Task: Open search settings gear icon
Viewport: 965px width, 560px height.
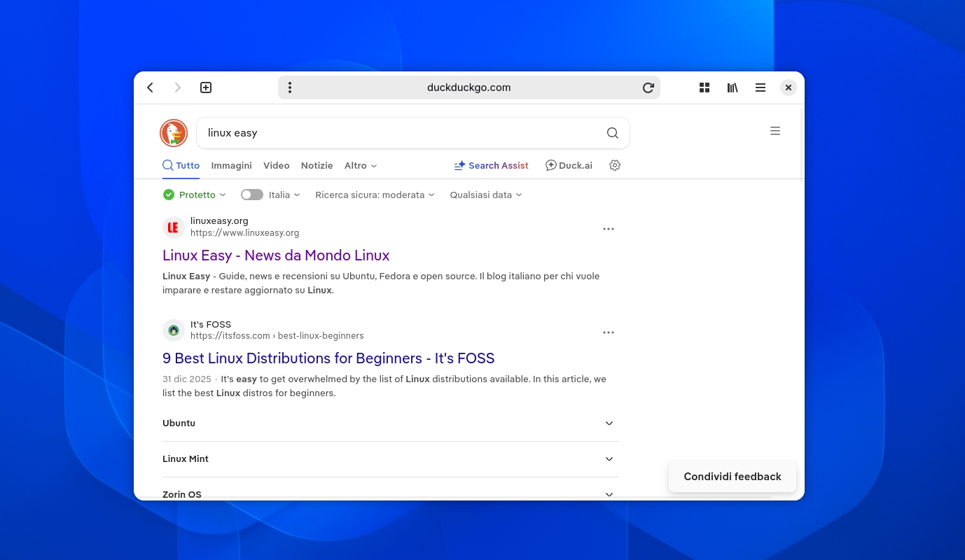Action: coord(615,165)
